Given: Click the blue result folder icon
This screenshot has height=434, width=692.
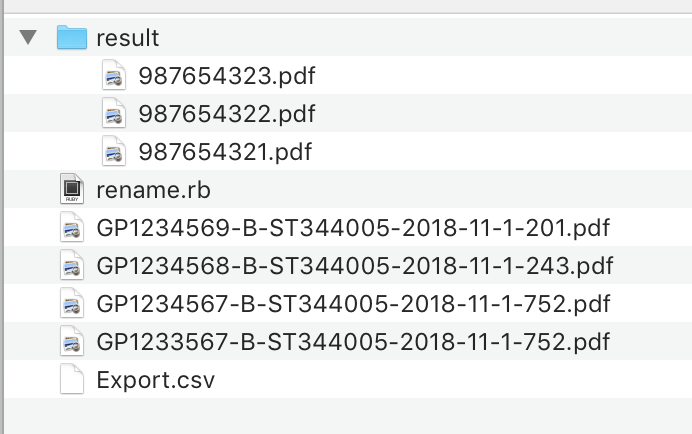Looking at the screenshot, I should pos(71,38).
